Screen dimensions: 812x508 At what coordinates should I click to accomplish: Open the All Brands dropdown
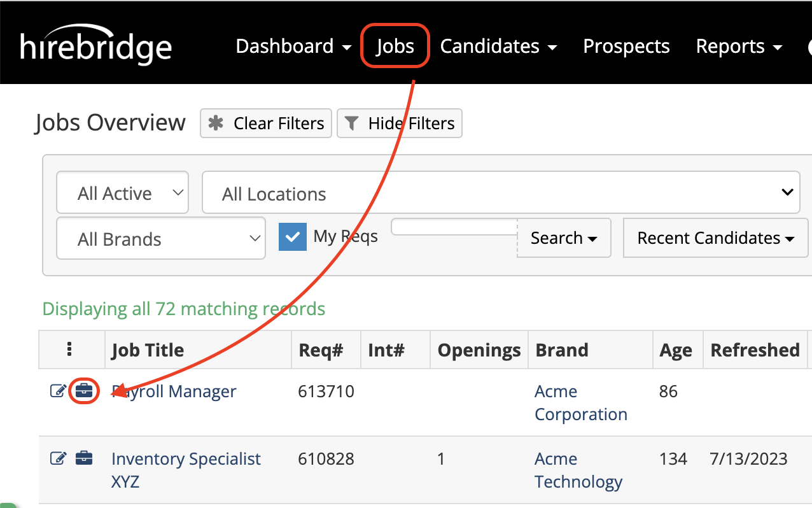[x=160, y=238]
